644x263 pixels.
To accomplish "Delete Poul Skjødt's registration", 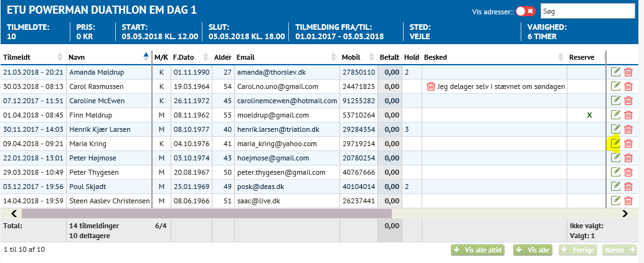I will (x=628, y=187).
